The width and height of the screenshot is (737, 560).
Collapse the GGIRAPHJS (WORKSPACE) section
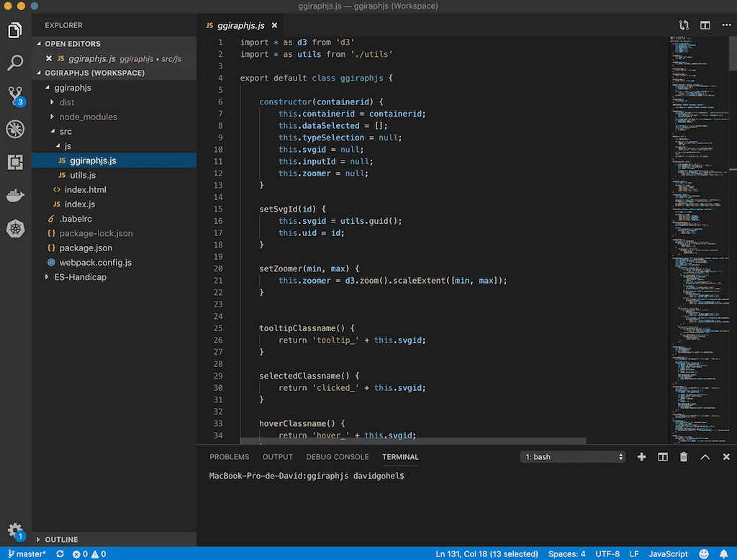coord(39,73)
